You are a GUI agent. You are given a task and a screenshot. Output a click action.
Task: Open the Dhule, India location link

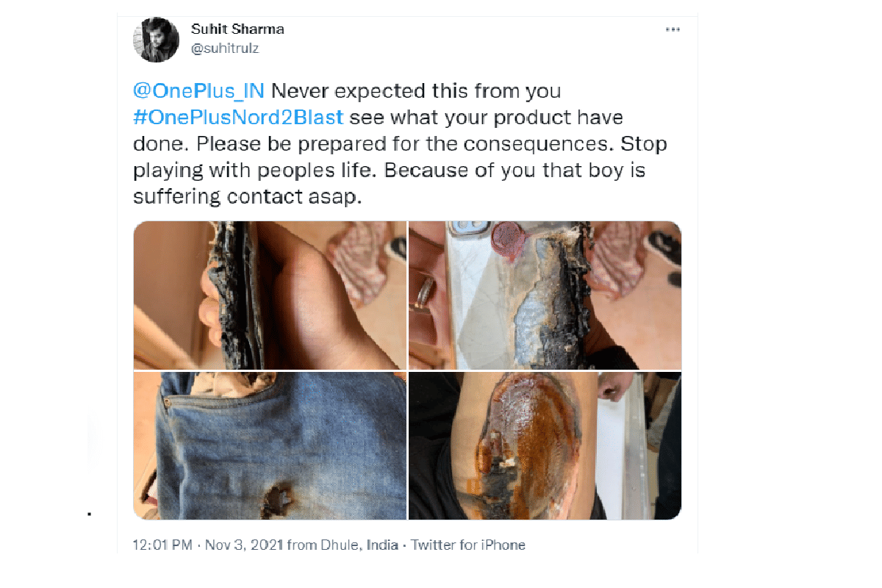coord(361,545)
